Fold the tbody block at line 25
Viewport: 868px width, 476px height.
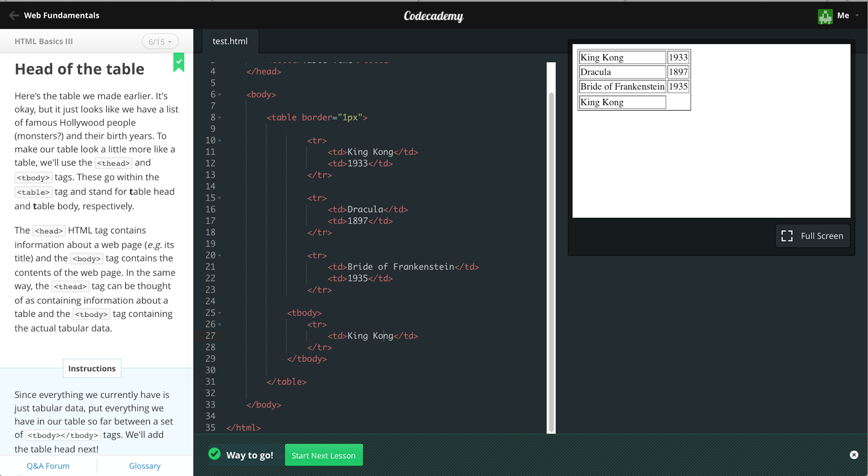(220, 313)
